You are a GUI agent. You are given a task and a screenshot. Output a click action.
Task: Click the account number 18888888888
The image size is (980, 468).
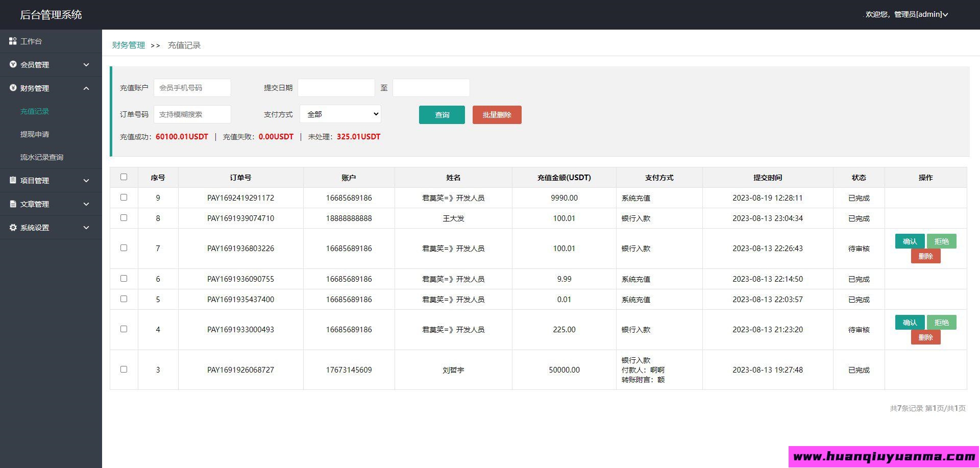pyautogui.click(x=349, y=218)
